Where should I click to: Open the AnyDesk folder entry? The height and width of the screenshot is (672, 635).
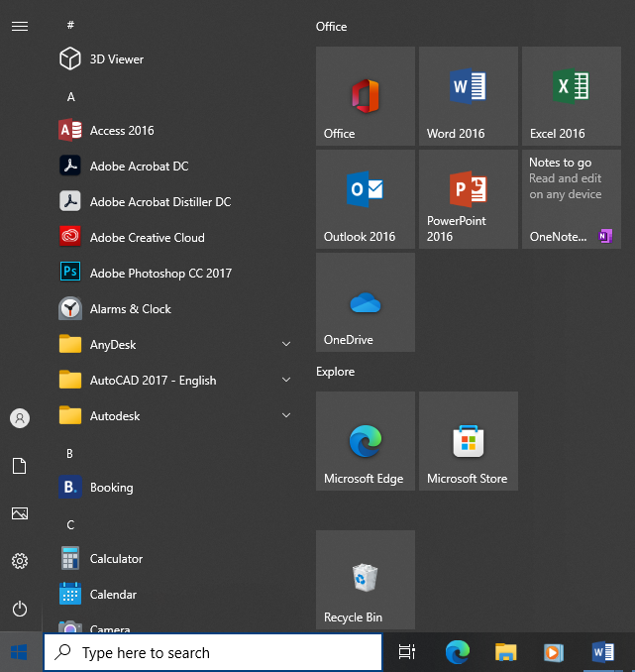coord(173,344)
